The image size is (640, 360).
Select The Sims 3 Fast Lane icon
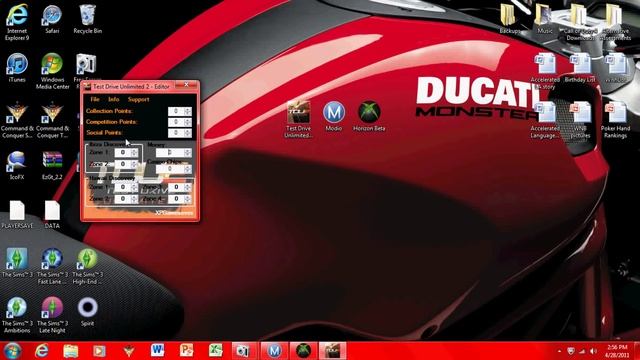coord(52,266)
